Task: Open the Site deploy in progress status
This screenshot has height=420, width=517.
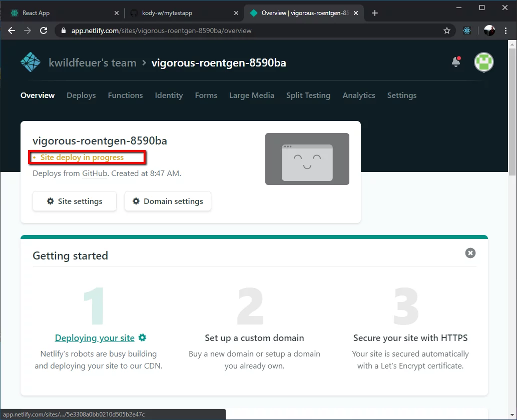Action: [x=82, y=157]
